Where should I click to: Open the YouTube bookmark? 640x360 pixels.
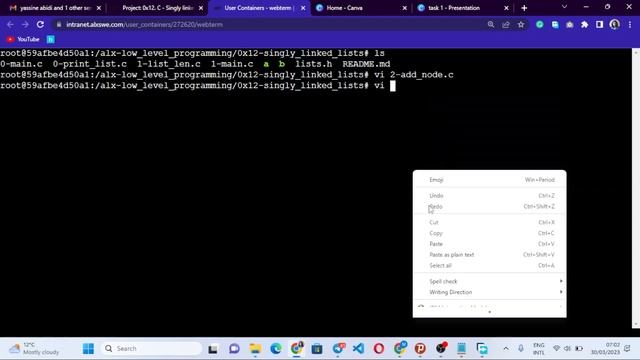[x=23, y=39]
